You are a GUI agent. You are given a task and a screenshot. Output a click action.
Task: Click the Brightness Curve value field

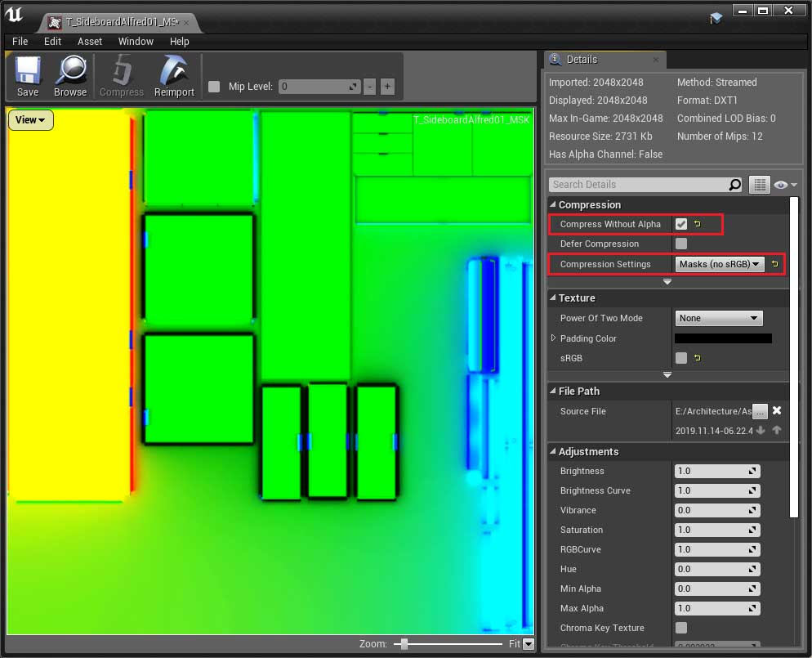(x=717, y=490)
